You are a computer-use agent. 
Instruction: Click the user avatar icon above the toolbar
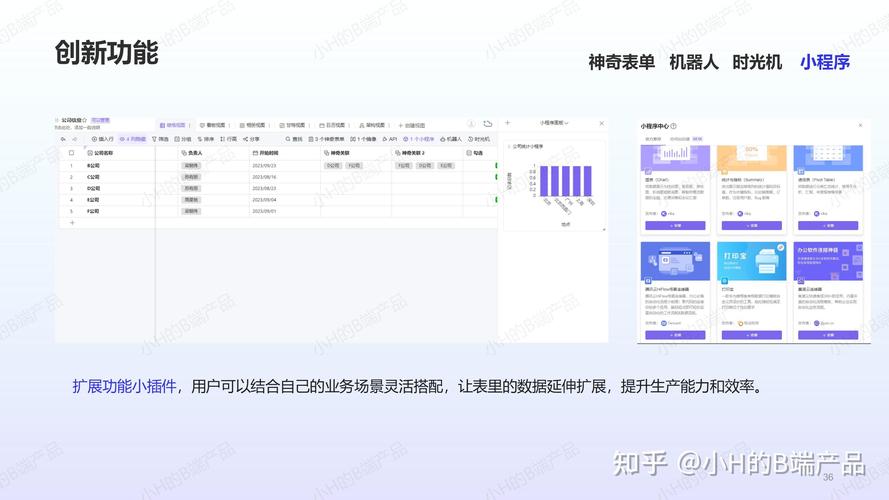pyautogui.click(x=471, y=124)
